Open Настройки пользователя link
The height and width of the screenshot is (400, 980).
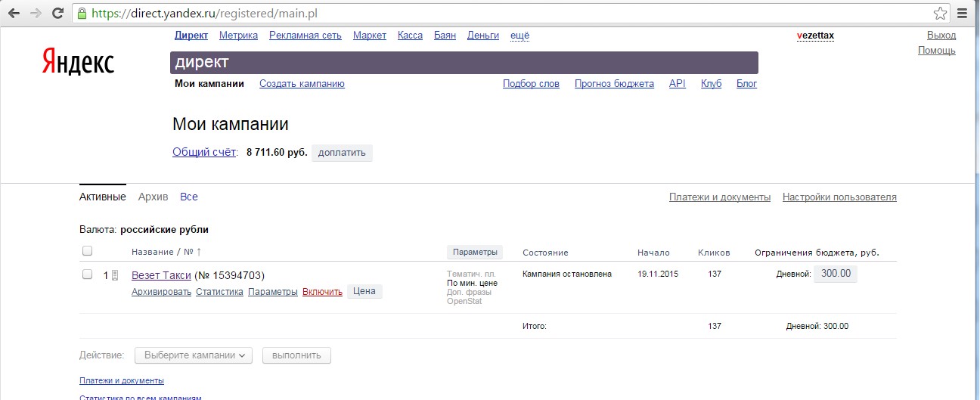[x=839, y=197]
